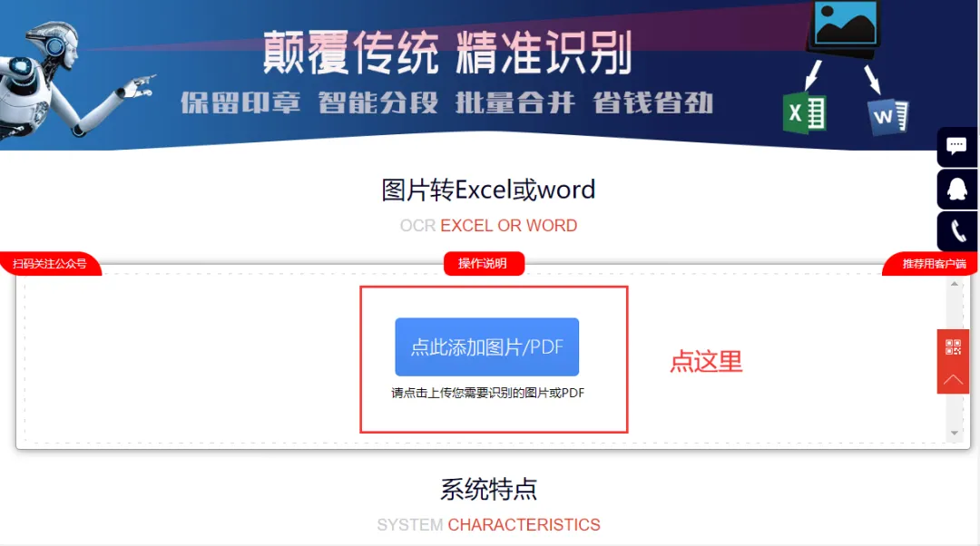Click the scrollbar up arrow in panel
Viewport: 980px width, 546px height.
coord(955,284)
